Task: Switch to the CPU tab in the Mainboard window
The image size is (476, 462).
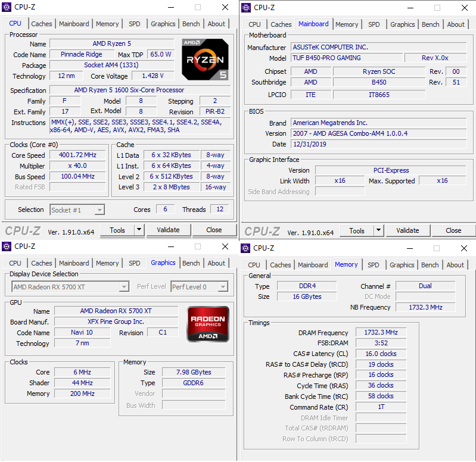Action: [254, 24]
